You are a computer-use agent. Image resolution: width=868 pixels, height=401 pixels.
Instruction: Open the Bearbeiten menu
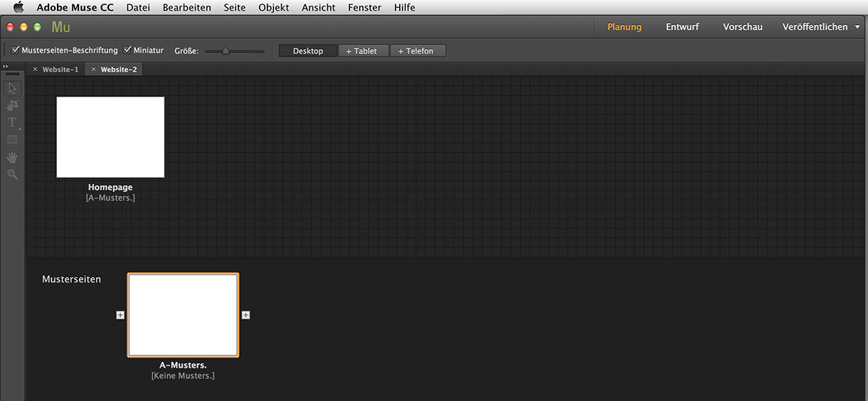(187, 7)
